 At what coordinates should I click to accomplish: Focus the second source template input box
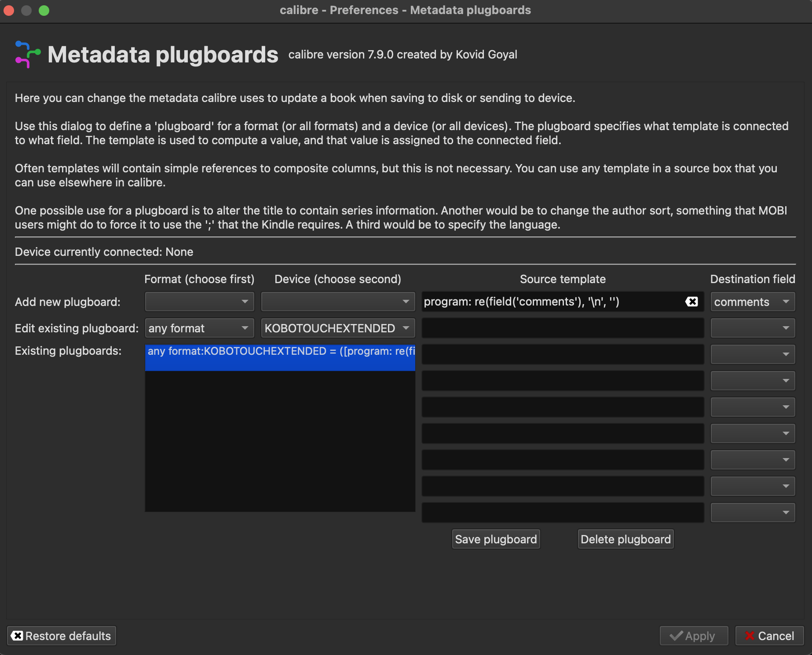click(563, 328)
